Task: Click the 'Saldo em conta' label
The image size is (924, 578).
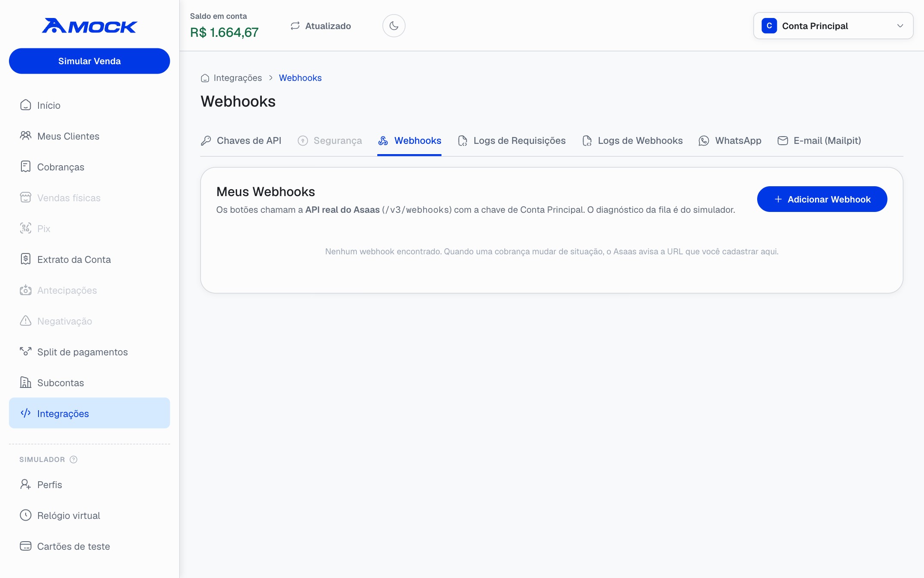Action: pos(218,16)
